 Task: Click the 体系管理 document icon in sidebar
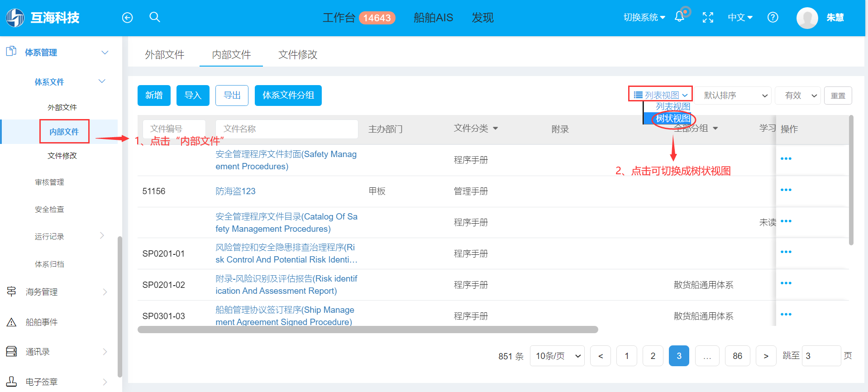click(x=11, y=51)
